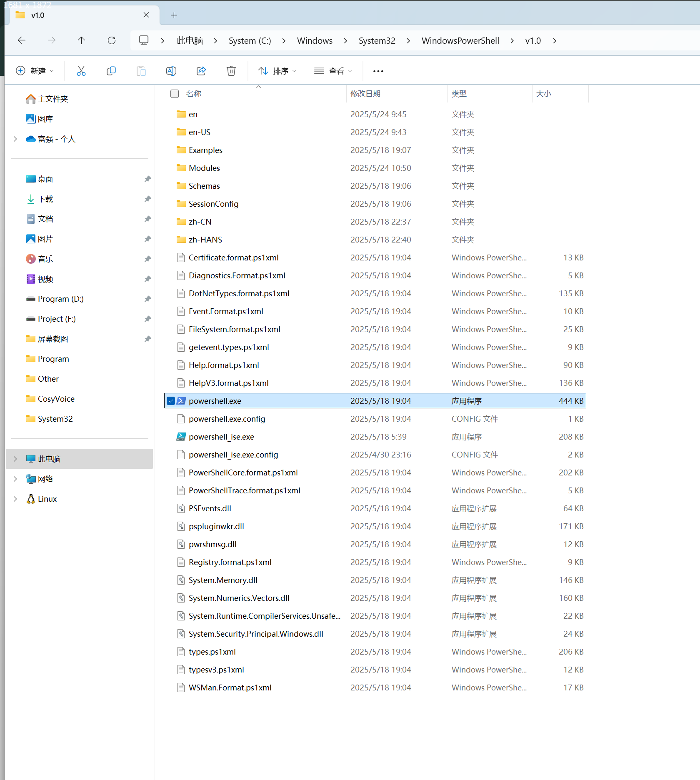700x780 pixels.
Task: Navigate to System (C:) breadcrumb
Action: 250,40
